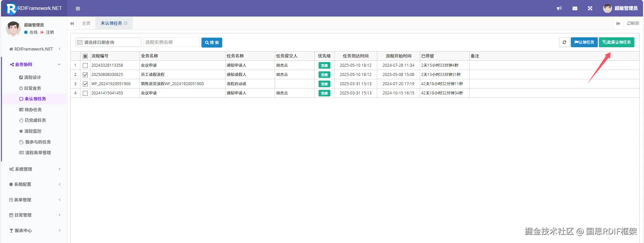Open 待办任务 in the sidebar
This screenshot has width=644, height=243.
tap(30, 110)
